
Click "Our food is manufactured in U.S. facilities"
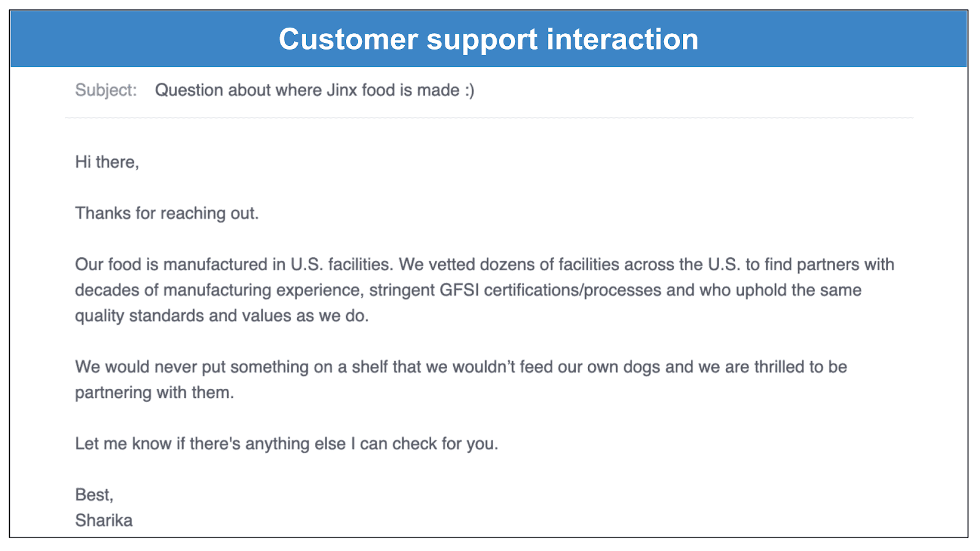coord(233,264)
